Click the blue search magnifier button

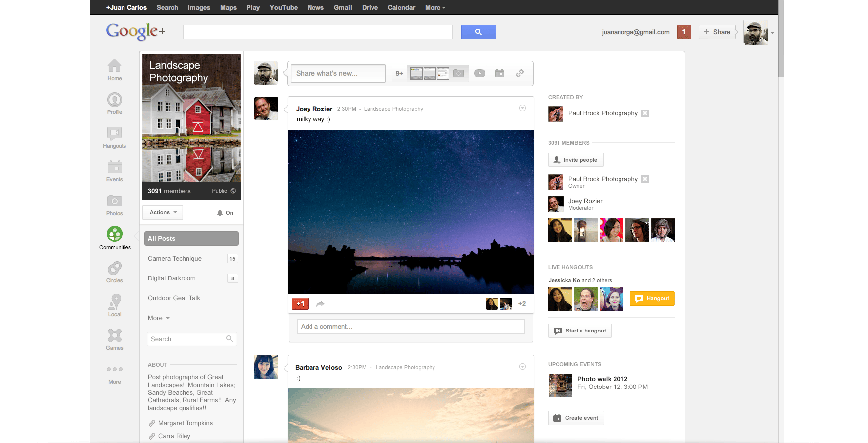point(478,32)
